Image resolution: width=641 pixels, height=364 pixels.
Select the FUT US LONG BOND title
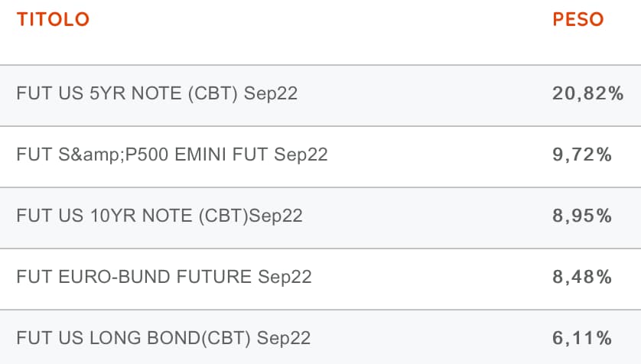pyautogui.click(x=164, y=338)
